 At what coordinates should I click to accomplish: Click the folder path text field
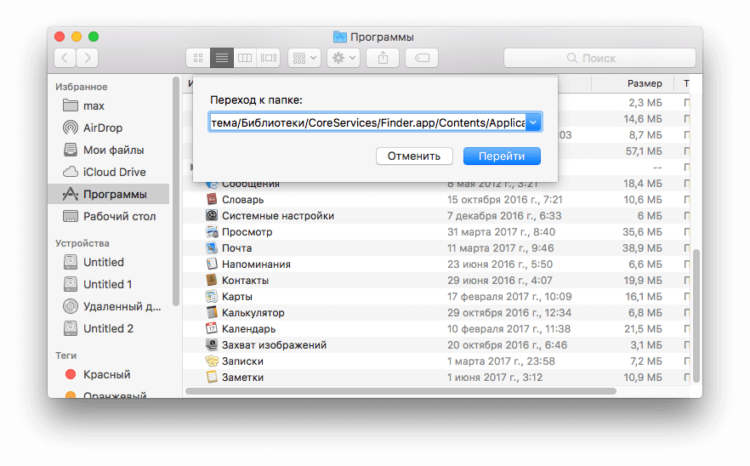click(x=367, y=123)
